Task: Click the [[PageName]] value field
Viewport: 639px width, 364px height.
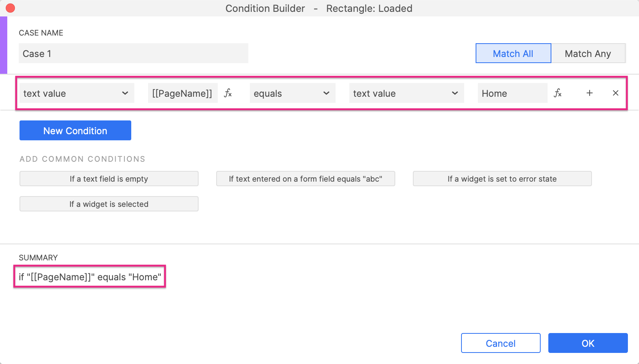Action: pos(183,93)
